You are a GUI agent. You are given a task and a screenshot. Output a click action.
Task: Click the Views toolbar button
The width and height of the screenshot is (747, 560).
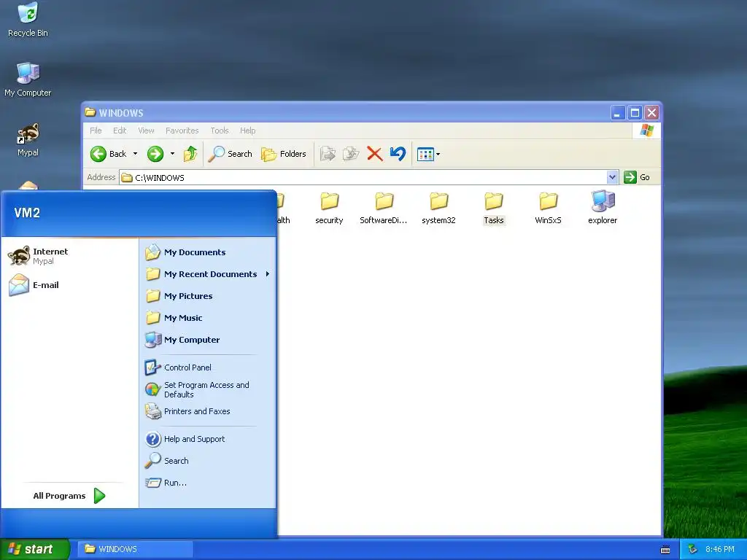coord(428,154)
